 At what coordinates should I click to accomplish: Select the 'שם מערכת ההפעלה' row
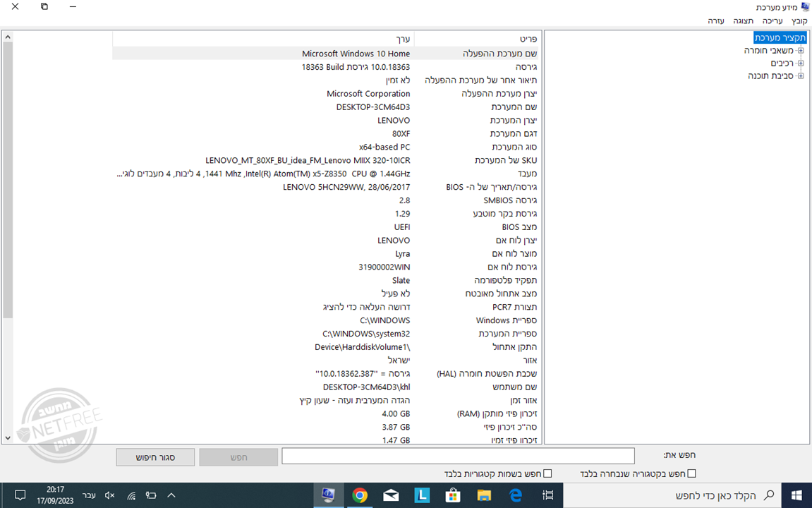tap(325, 54)
